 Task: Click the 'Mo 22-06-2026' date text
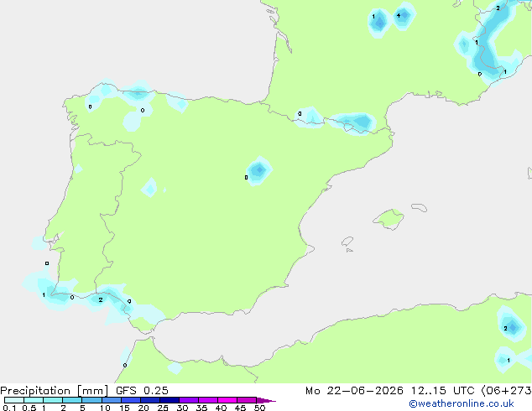point(355,391)
